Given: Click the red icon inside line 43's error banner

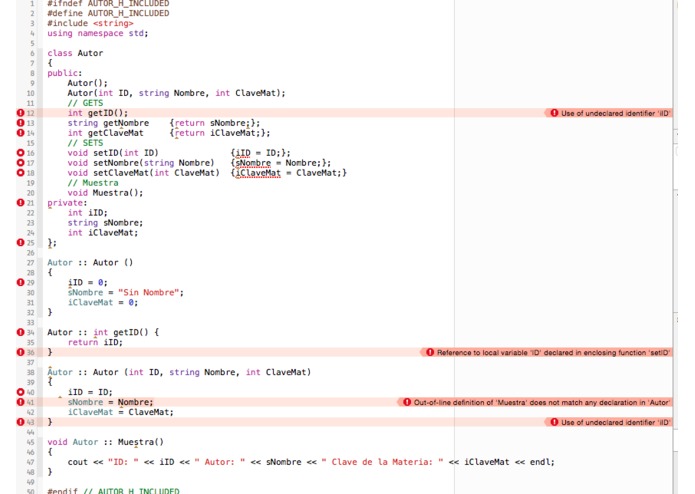Looking at the screenshot, I should (554, 422).
